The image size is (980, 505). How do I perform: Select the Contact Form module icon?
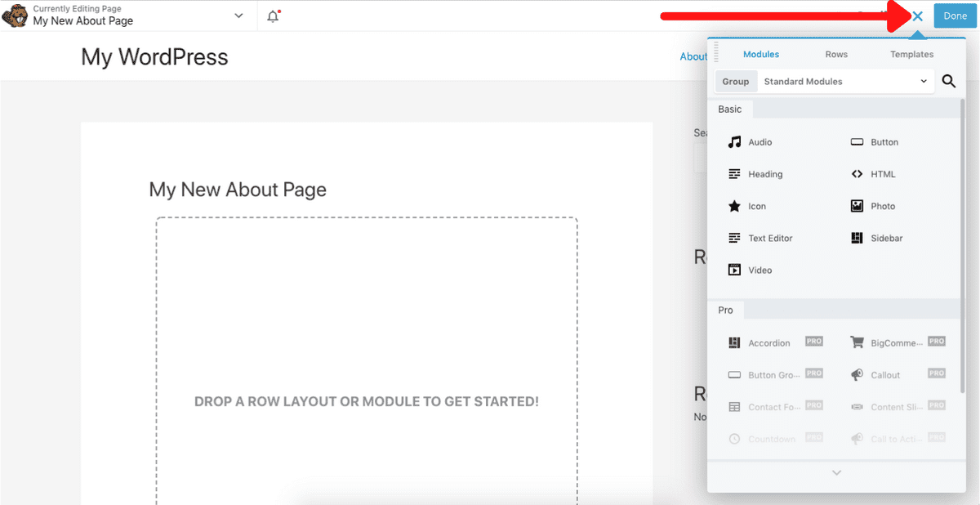tap(735, 407)
